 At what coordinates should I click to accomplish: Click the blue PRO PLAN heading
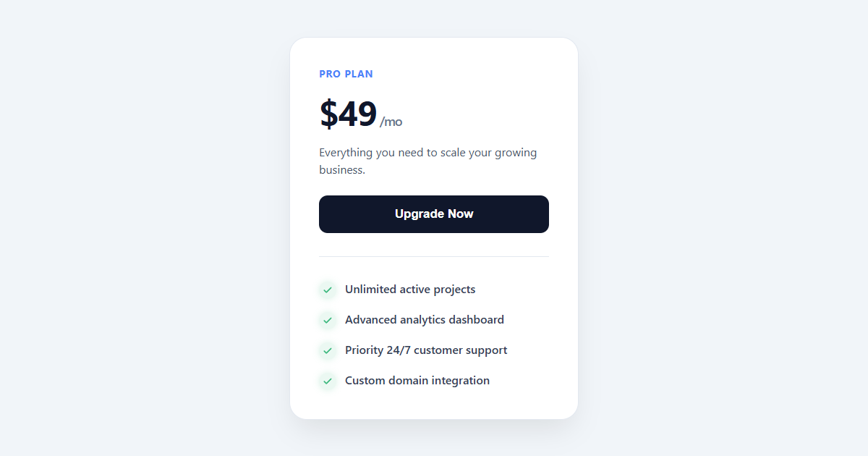[346, 73]
